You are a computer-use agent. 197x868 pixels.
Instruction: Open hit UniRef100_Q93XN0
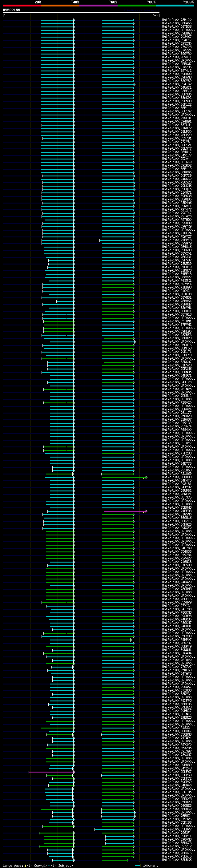(177, 43)
